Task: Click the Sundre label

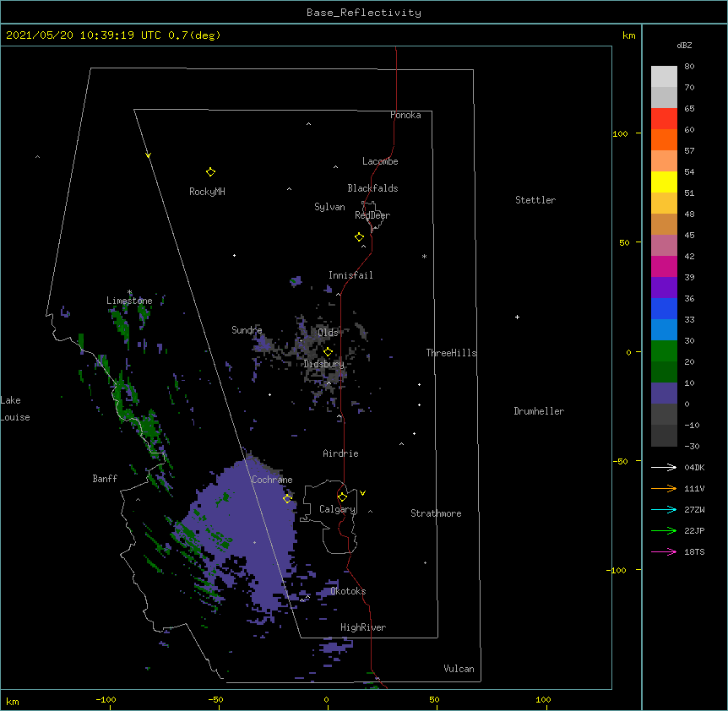Action: pos(247,330)
